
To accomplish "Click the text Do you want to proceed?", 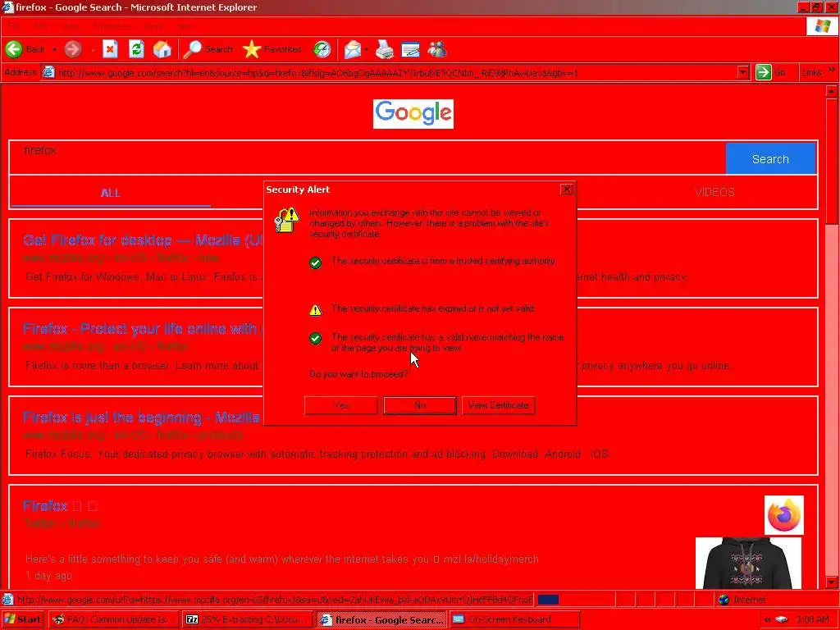I will pos(358,374).
